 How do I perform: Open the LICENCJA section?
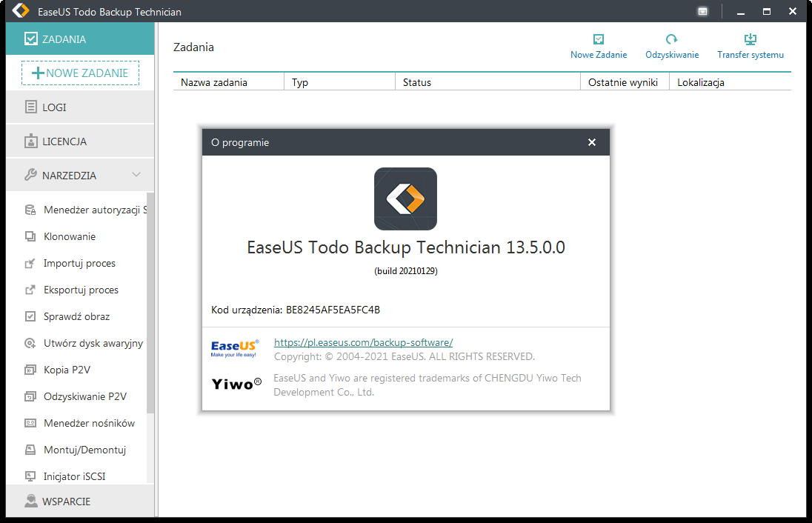pyautogui.click(x=80, y=141)
